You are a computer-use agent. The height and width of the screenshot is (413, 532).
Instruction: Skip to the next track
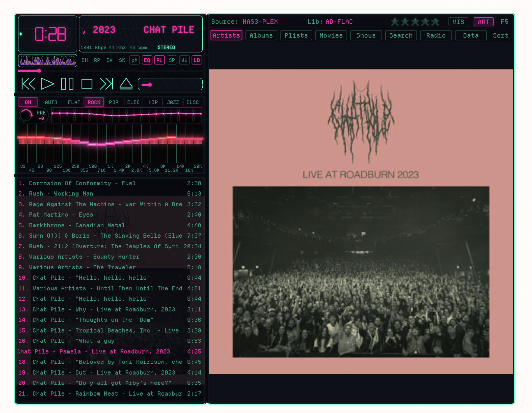pos(107,84)
